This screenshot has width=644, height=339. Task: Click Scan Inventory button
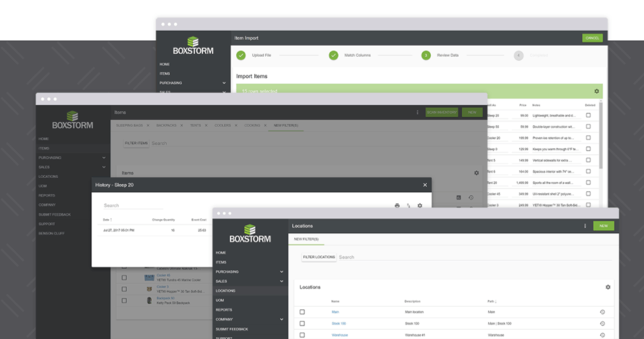(x=442, y=113)
